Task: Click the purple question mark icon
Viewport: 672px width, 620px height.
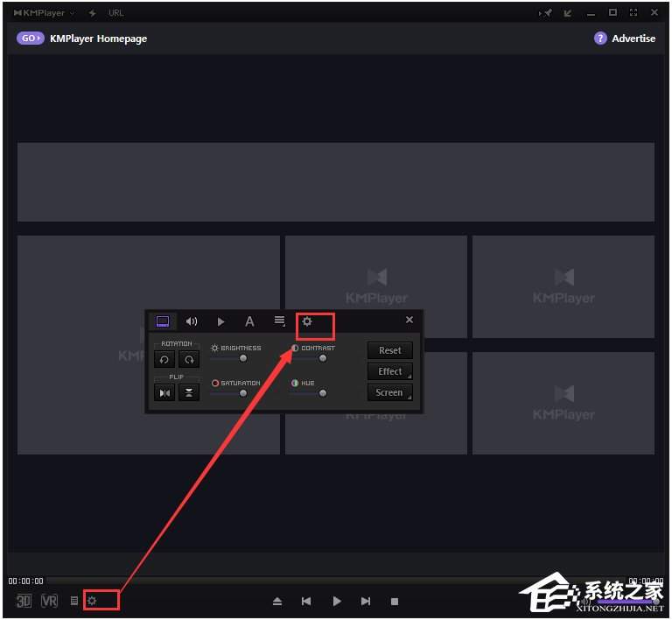Action: [600, 39]
